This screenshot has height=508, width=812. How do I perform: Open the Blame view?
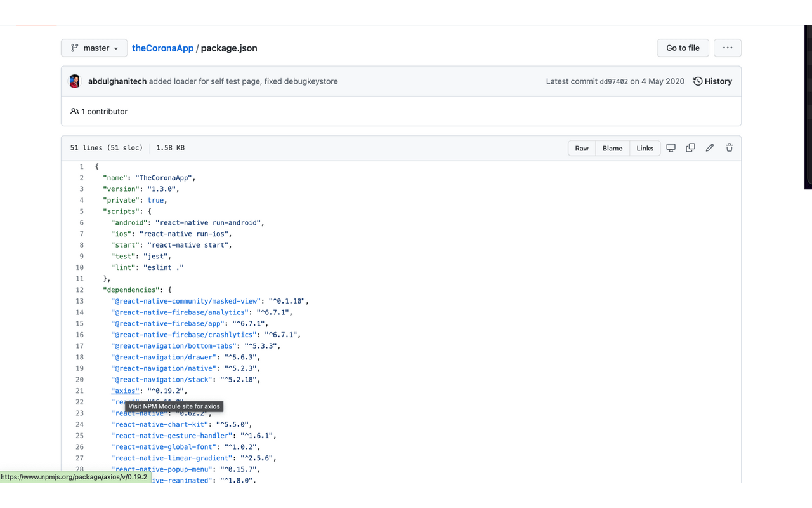point(612,149)
